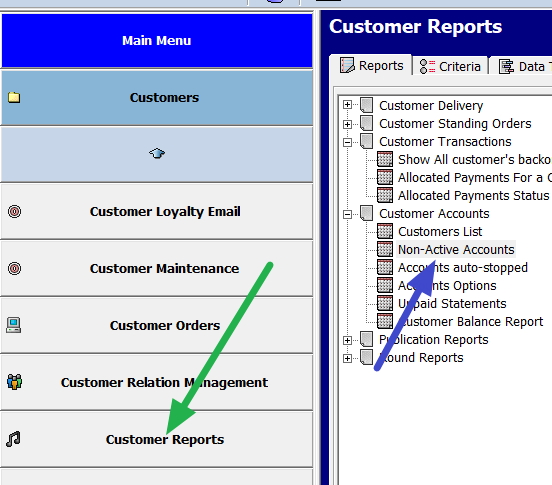Click the folder icon beside Customer Delivery
This screenshot has width=552, height=485.
[366, 105]
